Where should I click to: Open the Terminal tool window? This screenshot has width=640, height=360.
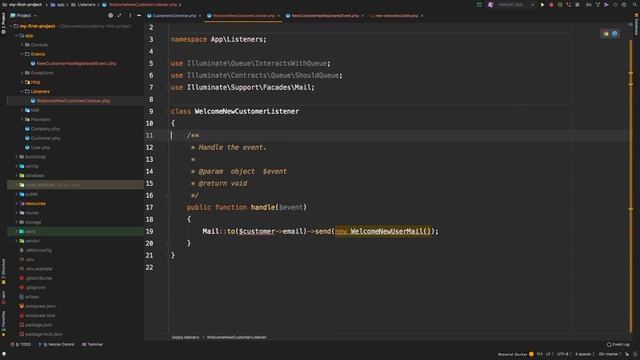tap(93, 344)
